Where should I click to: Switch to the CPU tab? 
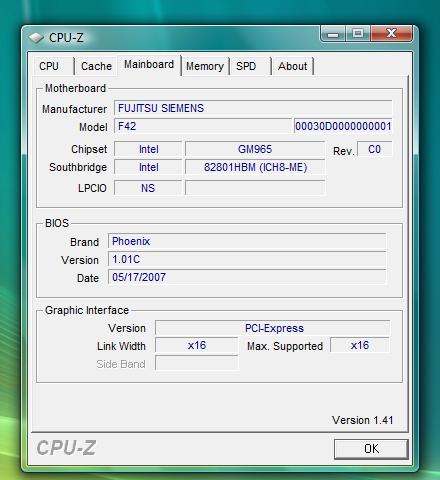[x=53, y=66]
